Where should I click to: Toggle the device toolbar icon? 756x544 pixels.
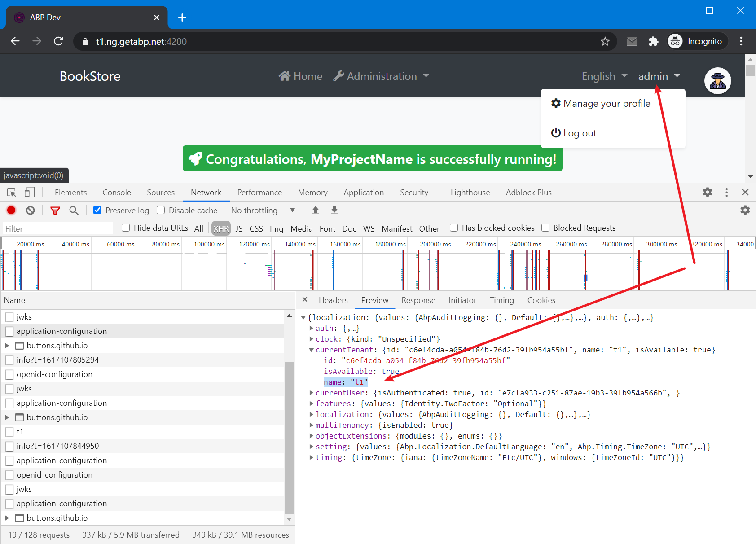click(x=29, y=192)
